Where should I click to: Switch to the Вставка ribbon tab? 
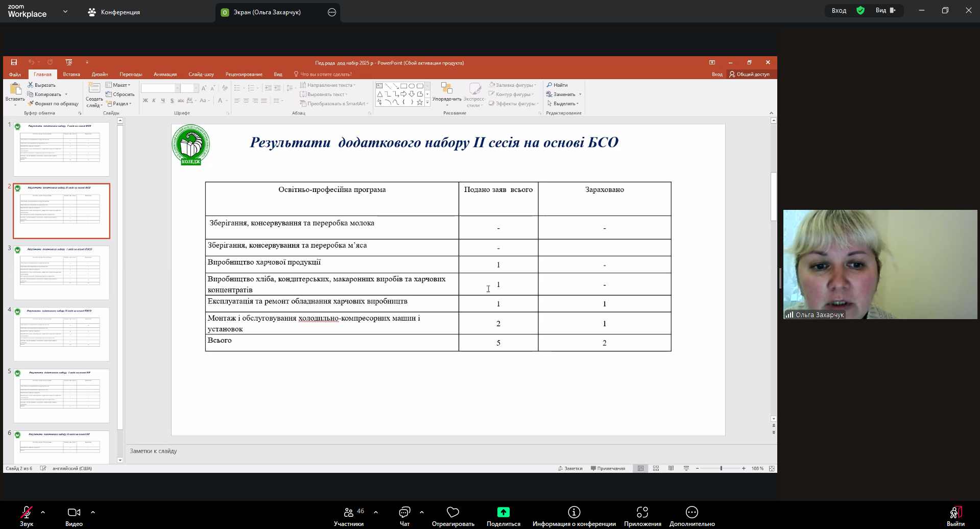click(x=71, y=74)
